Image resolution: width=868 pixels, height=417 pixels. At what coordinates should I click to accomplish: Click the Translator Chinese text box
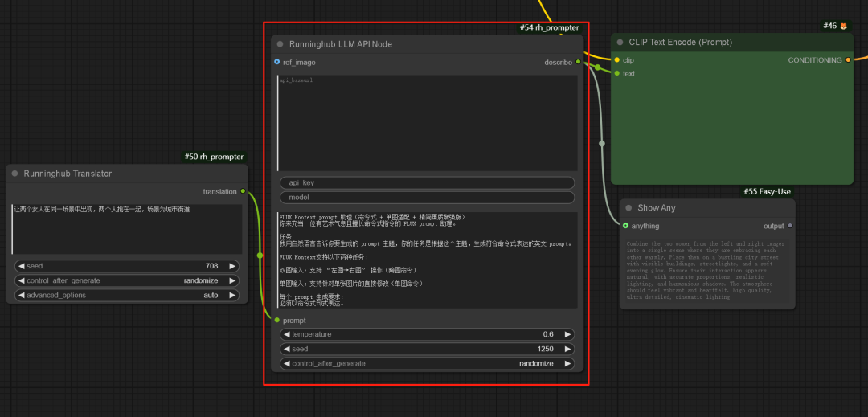point(127,229)
